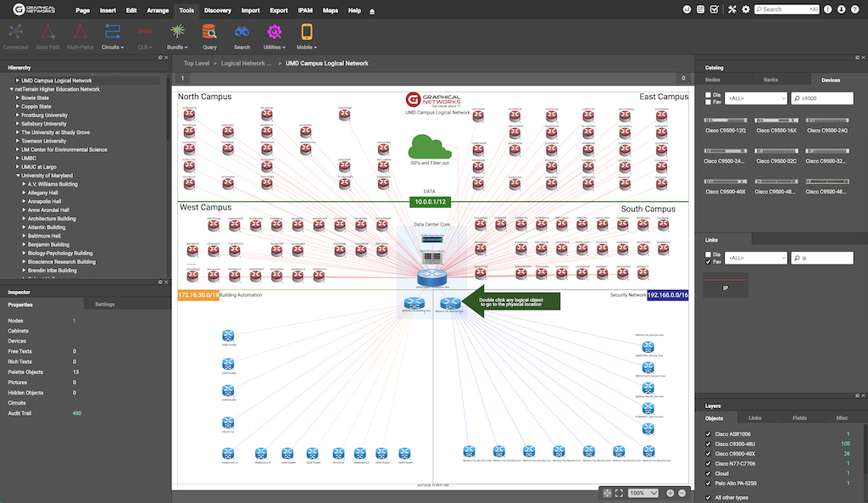Click the Search binoculars icon

(242, 32)
